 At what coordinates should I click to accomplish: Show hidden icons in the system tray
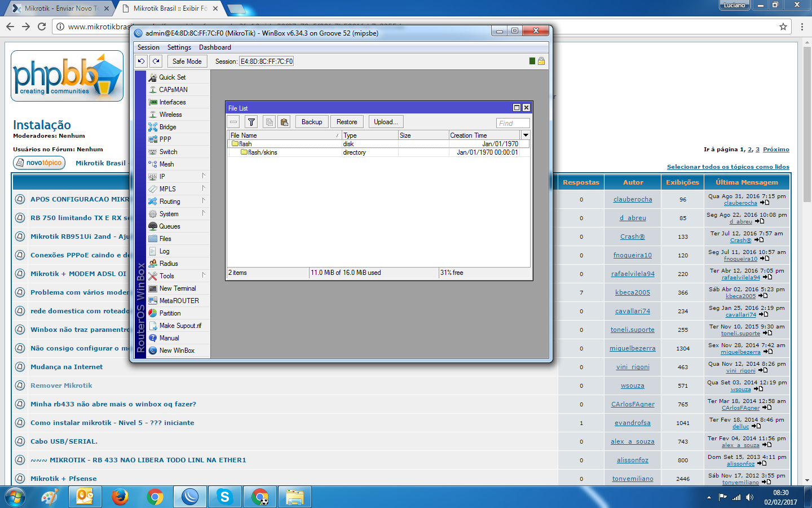[709, 497]
